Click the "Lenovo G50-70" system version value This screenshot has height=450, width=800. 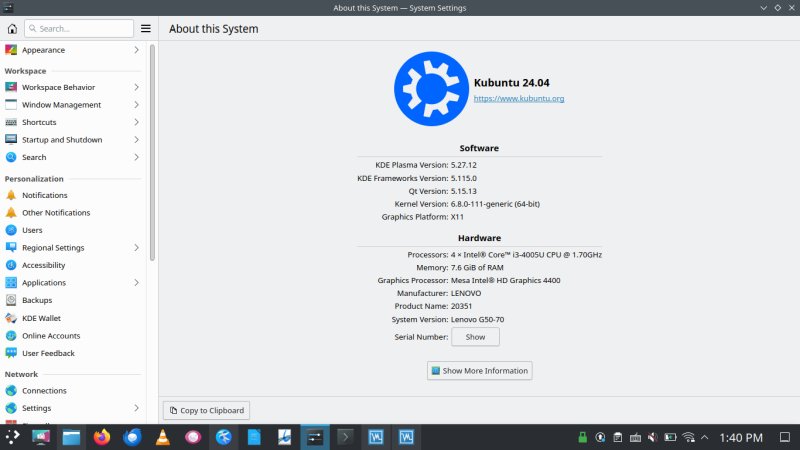(x=478, y=319)
